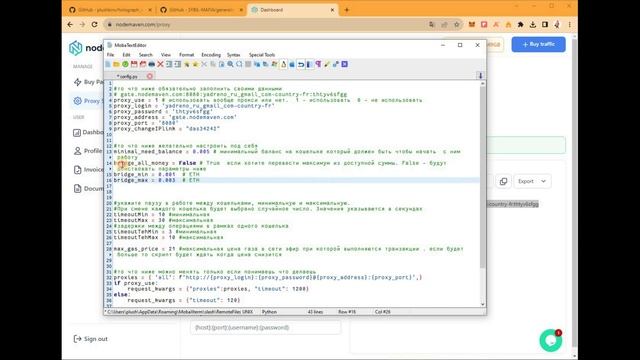Click the False value on bridge_all_money line
This screenshot has height=360, width=640.
click(x=187, y=163)
